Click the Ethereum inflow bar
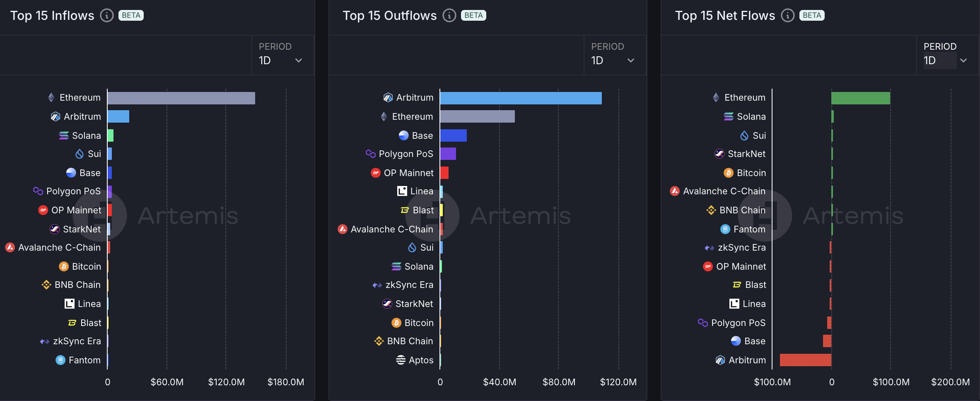 coord(181,98)
